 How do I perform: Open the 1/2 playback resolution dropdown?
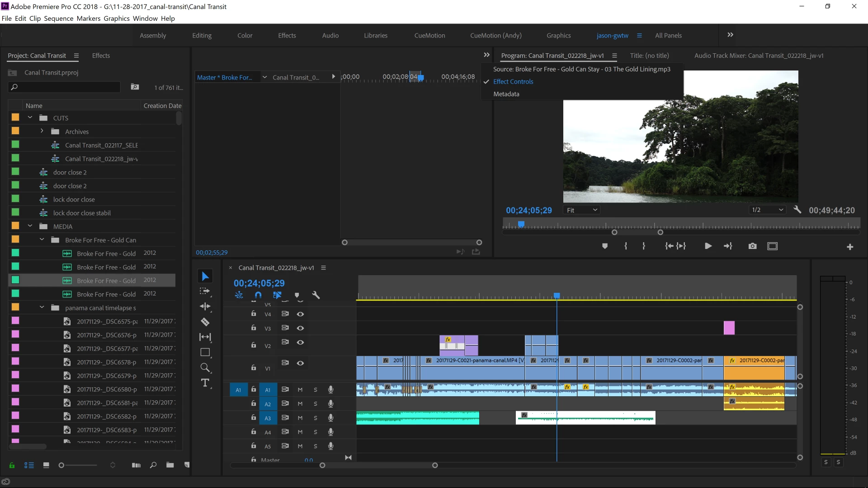coord(767,210)
